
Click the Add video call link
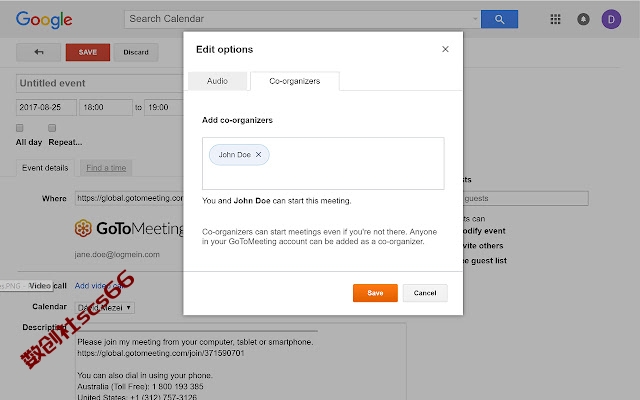pyautogui.click(x=99, y=286)
